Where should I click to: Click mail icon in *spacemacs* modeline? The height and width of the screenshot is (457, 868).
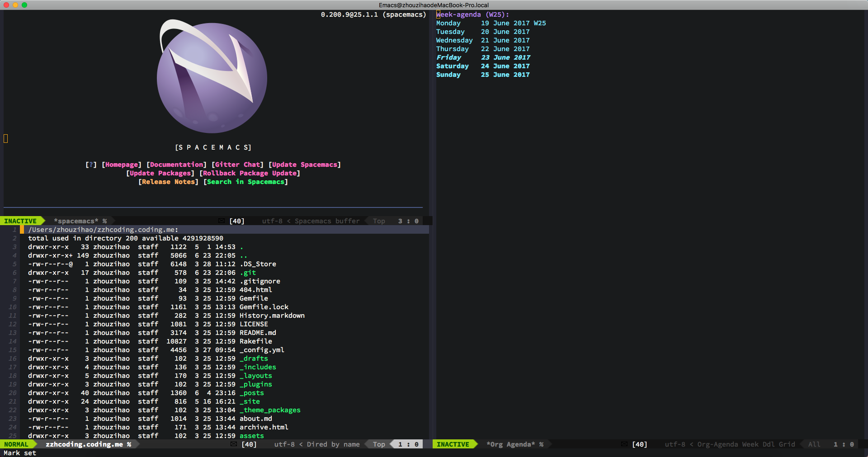tap(222, 221)
